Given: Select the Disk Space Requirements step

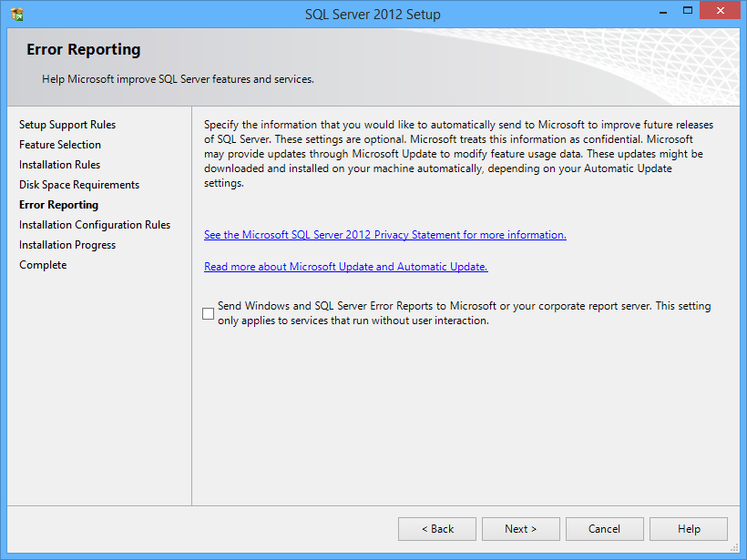Looking at the screenshot, I should pos(79,185).
